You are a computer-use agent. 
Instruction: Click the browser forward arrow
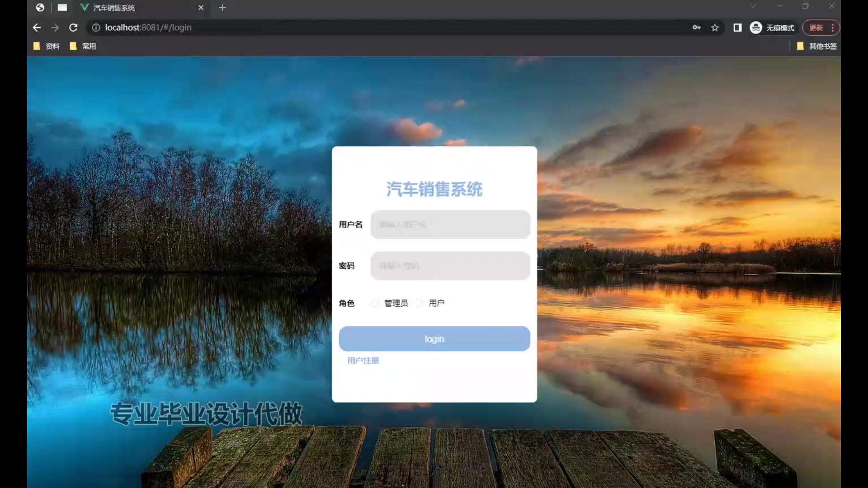coord(55,28)
